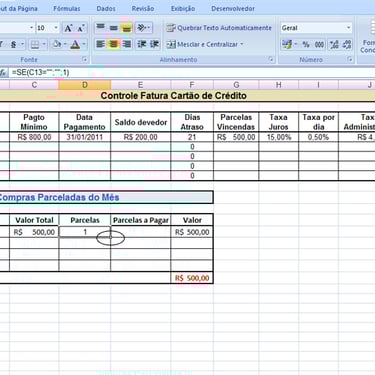Open the Desenvolvedor tab
The image size is (375, 375).
(x=233, y=9)
